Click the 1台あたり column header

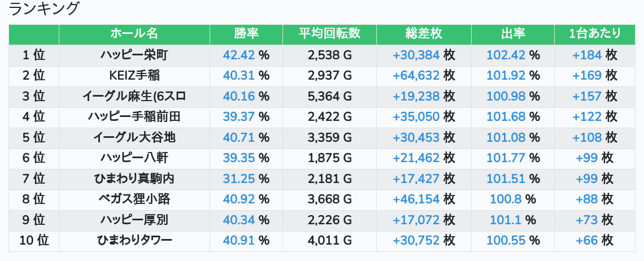tap(595, 34)
